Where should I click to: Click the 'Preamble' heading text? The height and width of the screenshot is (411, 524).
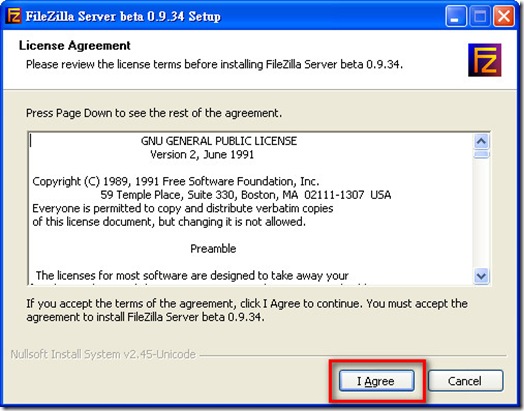(x=213, y=249)
